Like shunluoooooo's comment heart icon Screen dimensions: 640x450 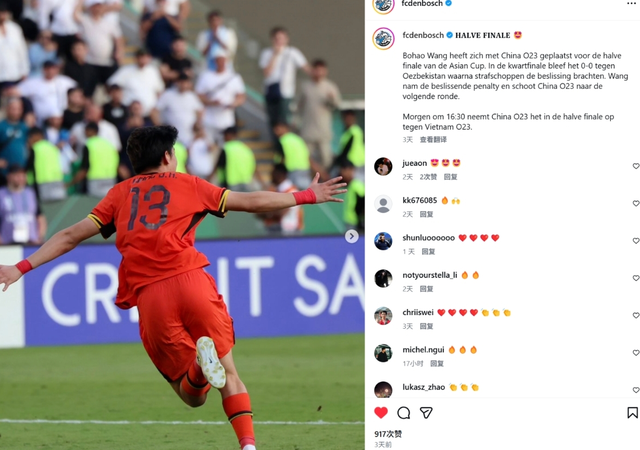(636, 241)
